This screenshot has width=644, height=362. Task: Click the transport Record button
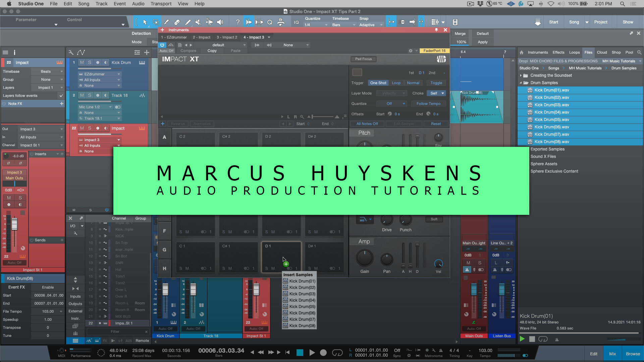[323, 352]
